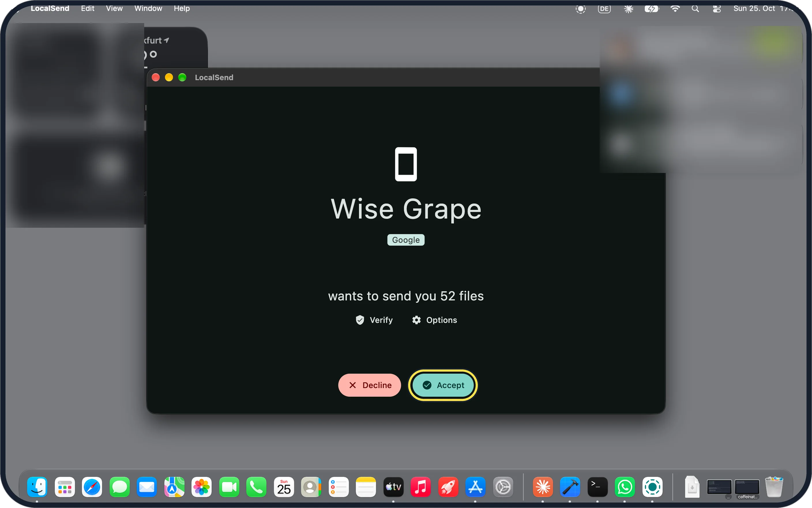Click the phone device icon above Wise Grape
The height and width of the screenshot is (508, 812).
406,164
